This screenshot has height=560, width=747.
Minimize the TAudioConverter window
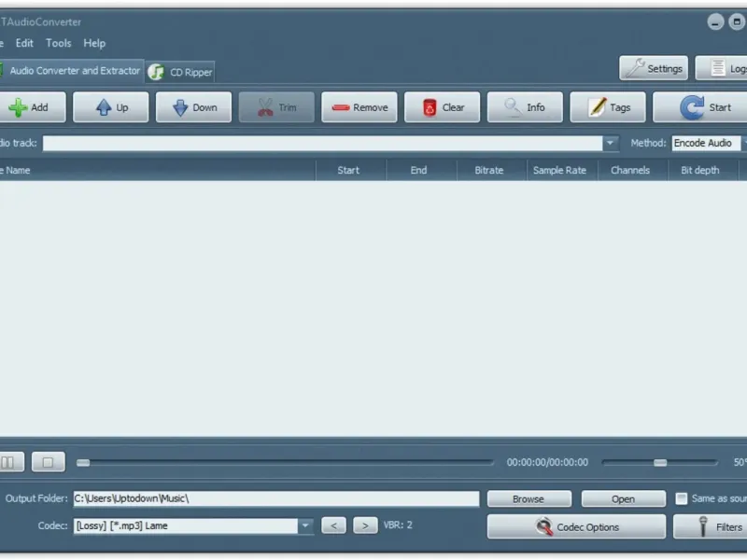(715, 21)
